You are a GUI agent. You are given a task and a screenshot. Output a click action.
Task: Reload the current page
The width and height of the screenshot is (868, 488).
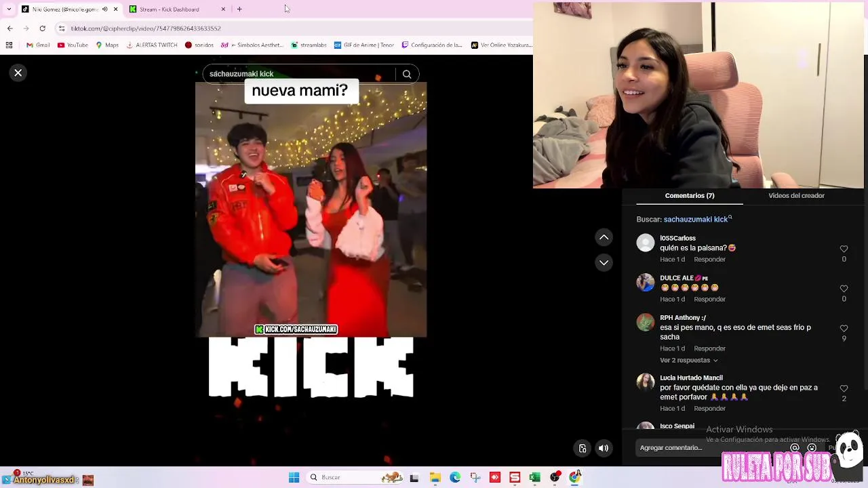point(43,28)
